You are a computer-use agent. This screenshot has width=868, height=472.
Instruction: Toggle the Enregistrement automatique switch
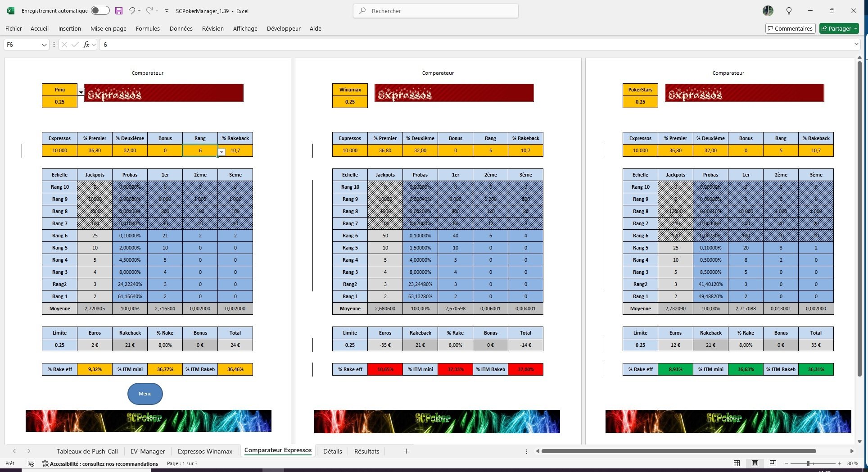click(x=100, y=10)
